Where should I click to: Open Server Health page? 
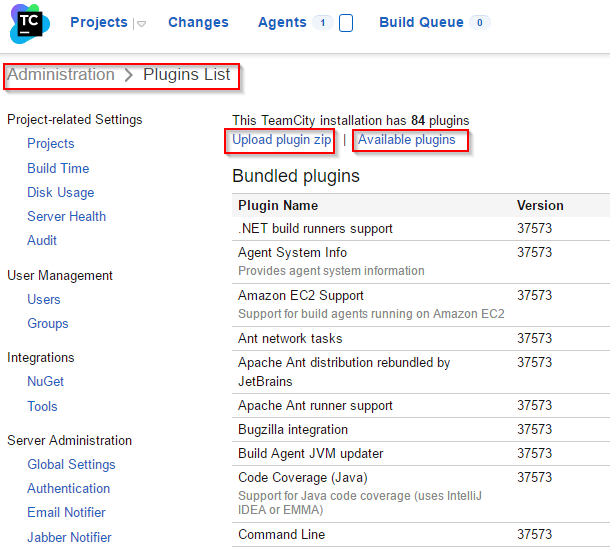coord(67,216)
